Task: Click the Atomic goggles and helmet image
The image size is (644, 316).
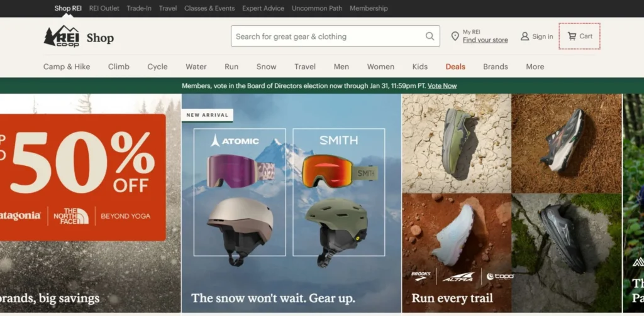Action: coord(240,192)
